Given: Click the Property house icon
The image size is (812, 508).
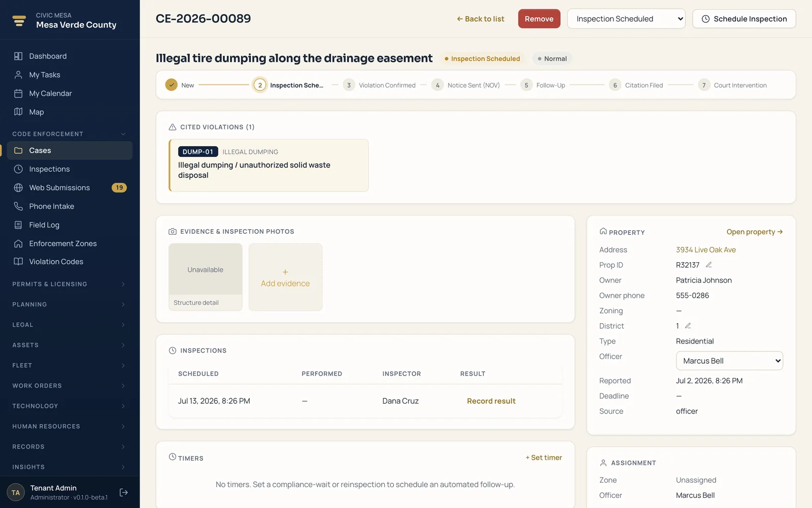Looking at the screenshot, I should click(603, 231).
